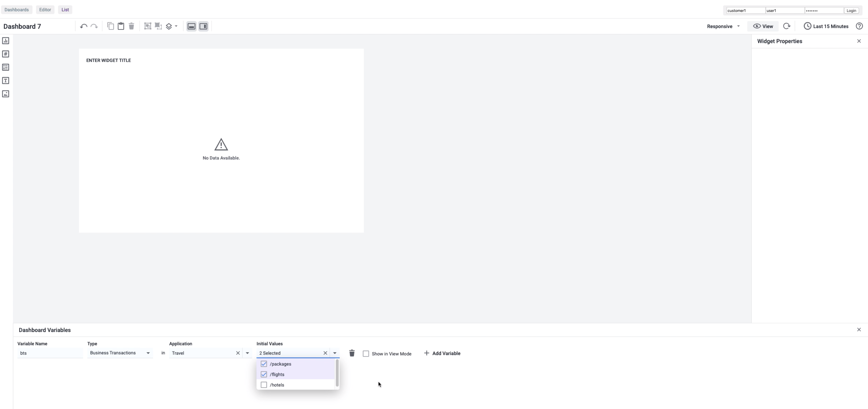This screenshot has height=409, width=868.
Task: Click the password input field
Action: pos(824,10)
